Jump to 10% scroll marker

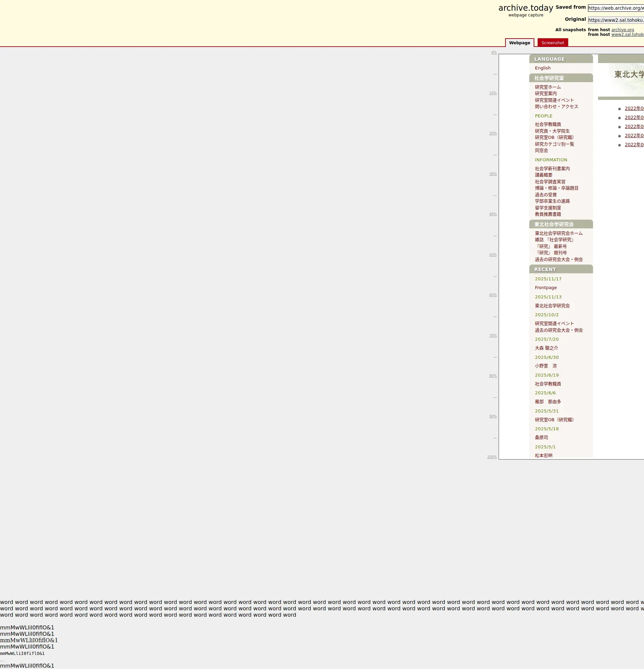tap(493, 93)
